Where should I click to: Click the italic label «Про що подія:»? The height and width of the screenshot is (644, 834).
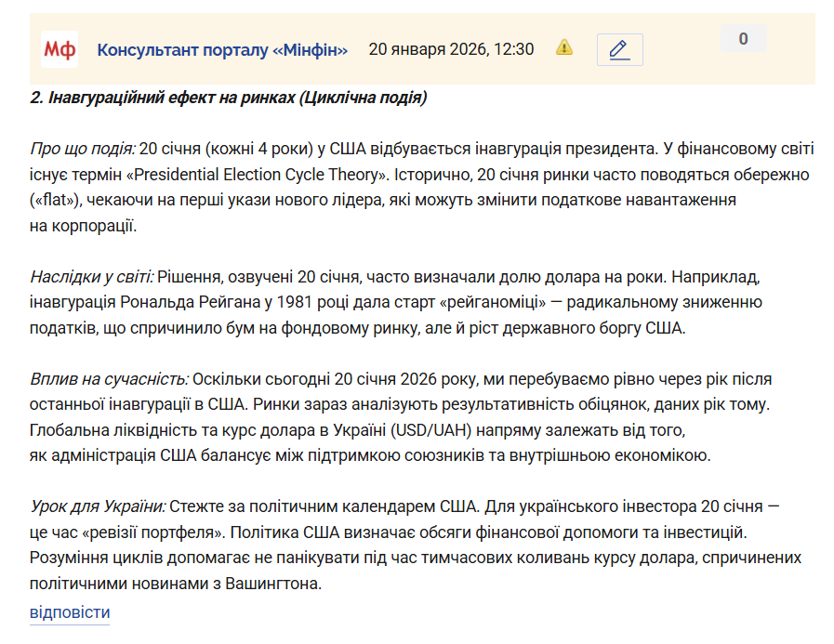point(83,149)
